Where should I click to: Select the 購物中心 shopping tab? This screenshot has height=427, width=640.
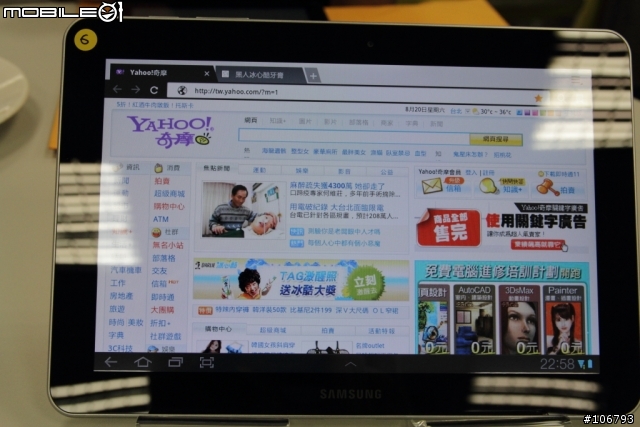click(218, 329)
